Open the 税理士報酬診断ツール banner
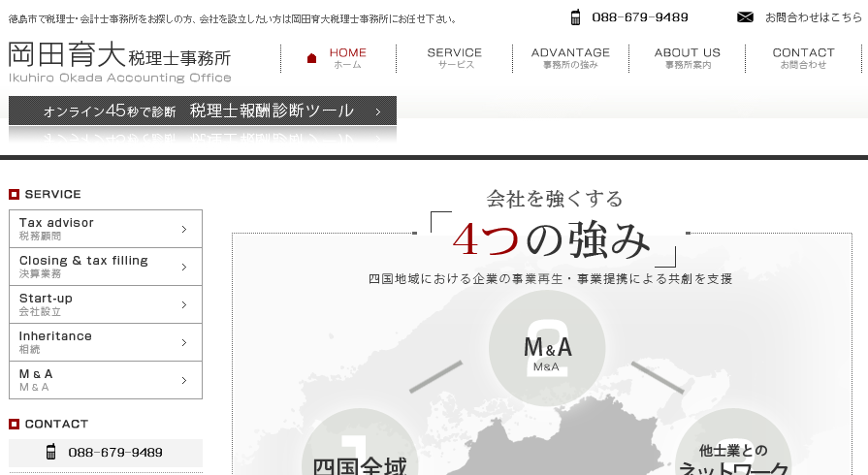This screenshot has height=475, width=868. click(x=203, y=111)
